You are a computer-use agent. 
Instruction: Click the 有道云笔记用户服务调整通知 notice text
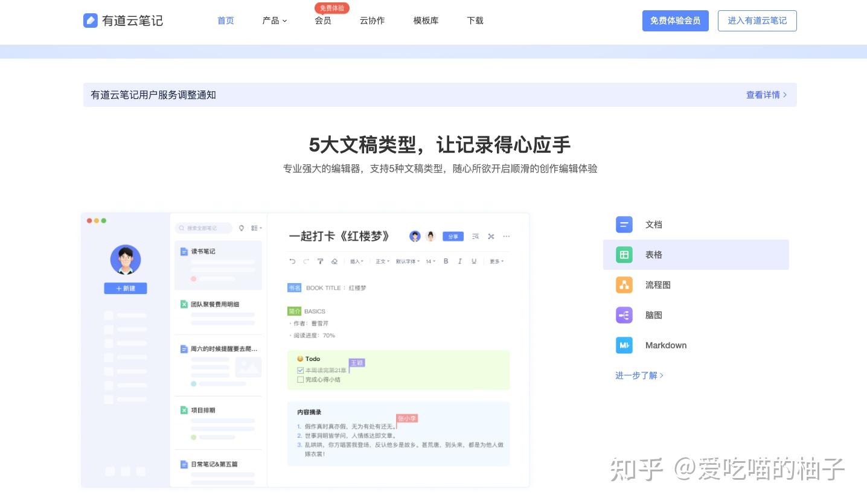(153, 95)
